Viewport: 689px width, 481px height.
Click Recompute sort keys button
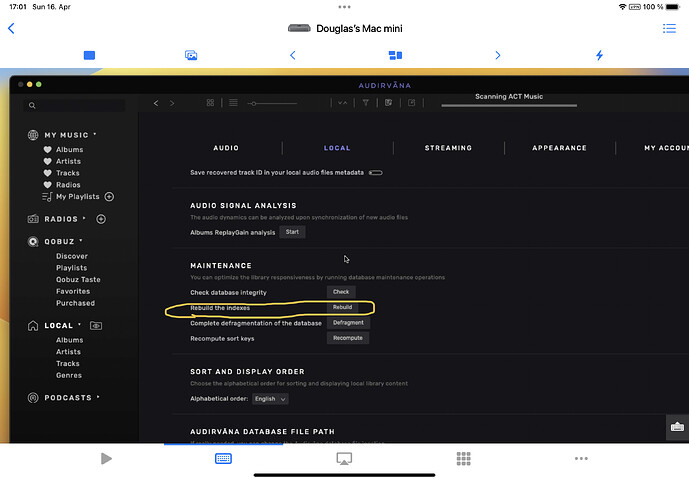pyautogui.click(x=348, y=338)
